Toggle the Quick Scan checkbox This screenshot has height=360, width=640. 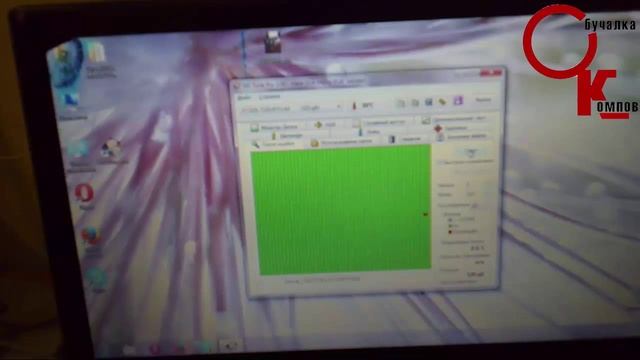coord(441,163)
